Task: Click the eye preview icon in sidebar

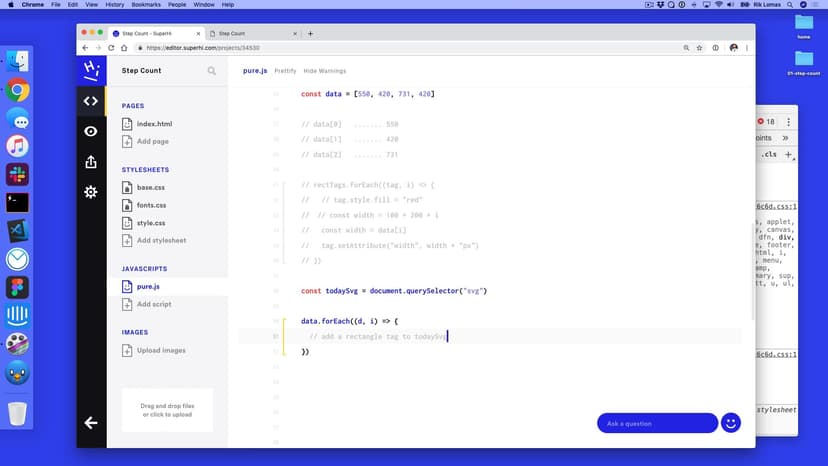Action: 91,131
